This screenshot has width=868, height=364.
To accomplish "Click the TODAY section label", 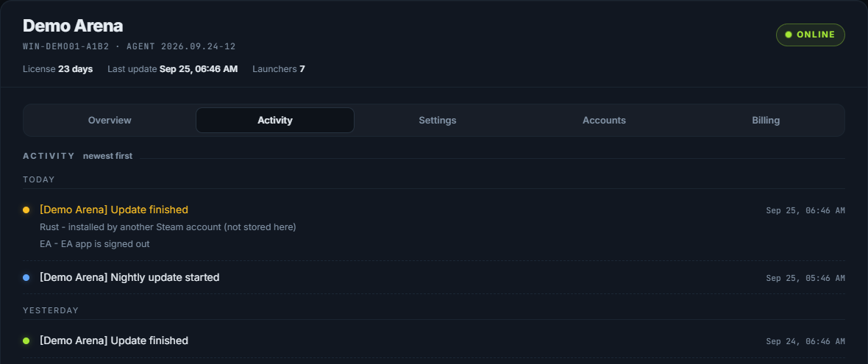I will [39, 179].
